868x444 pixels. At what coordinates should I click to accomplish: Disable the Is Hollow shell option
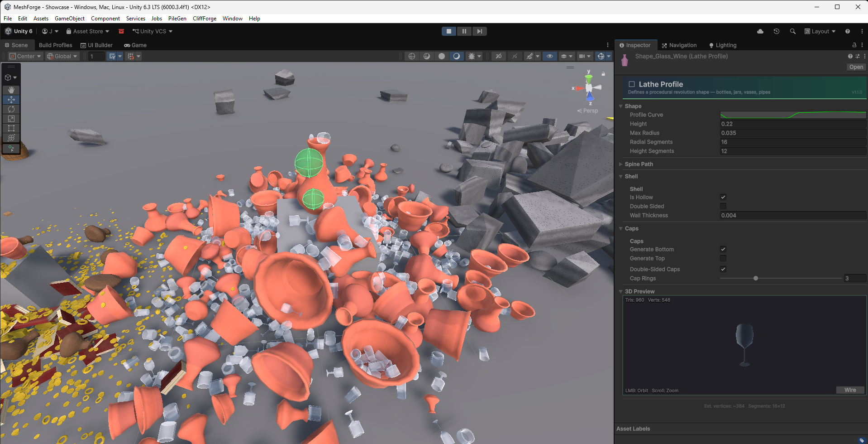(723, 197)
